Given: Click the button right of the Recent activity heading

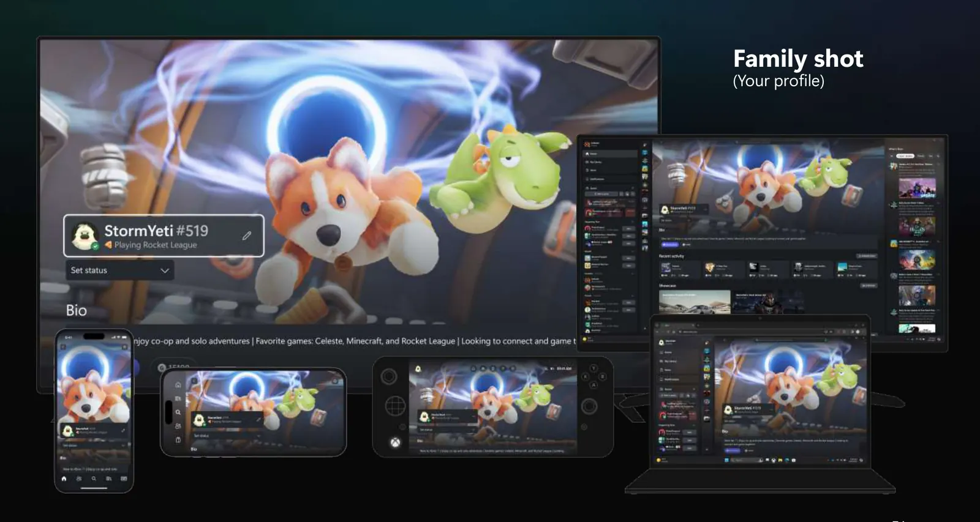Looking at the screenshot, I should pyautogui.click(x=867, y=256).
